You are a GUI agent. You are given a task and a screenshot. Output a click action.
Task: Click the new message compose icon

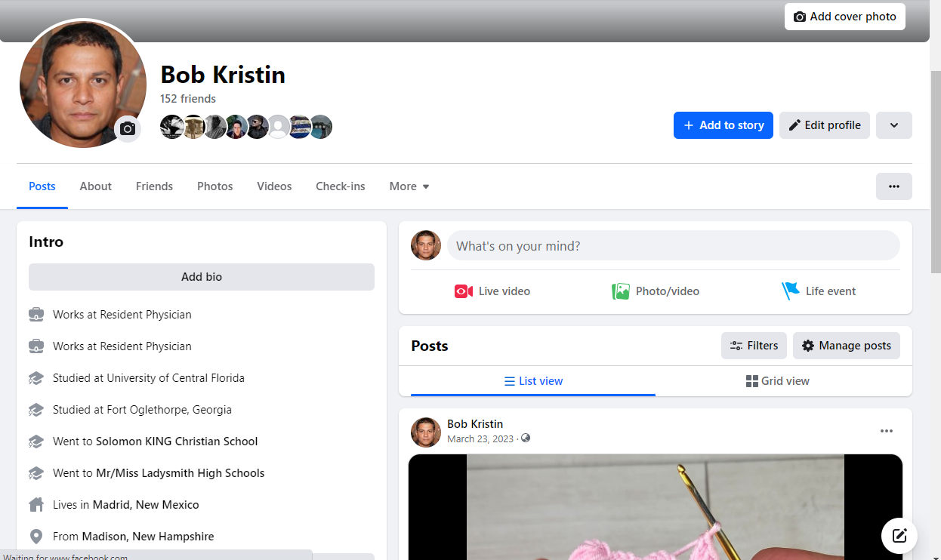(x=899, y=536)
